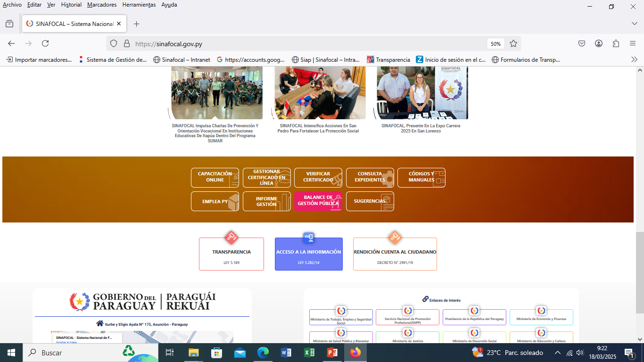Launch Excel from the Windows taskbar

(309, 353)
